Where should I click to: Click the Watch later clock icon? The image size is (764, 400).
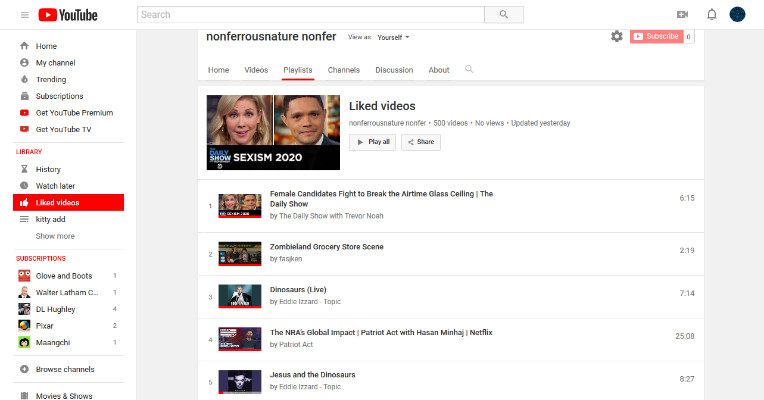[24, 186]
